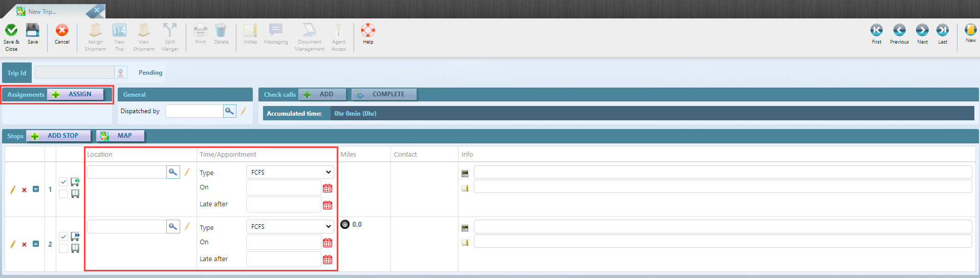
Task: Delete stop 1 with the red X
Action: pos(24,190)
